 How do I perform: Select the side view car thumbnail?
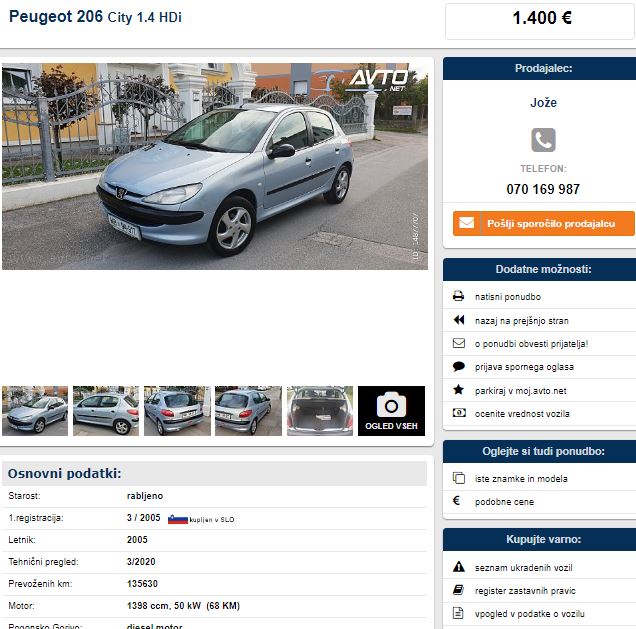106,411
